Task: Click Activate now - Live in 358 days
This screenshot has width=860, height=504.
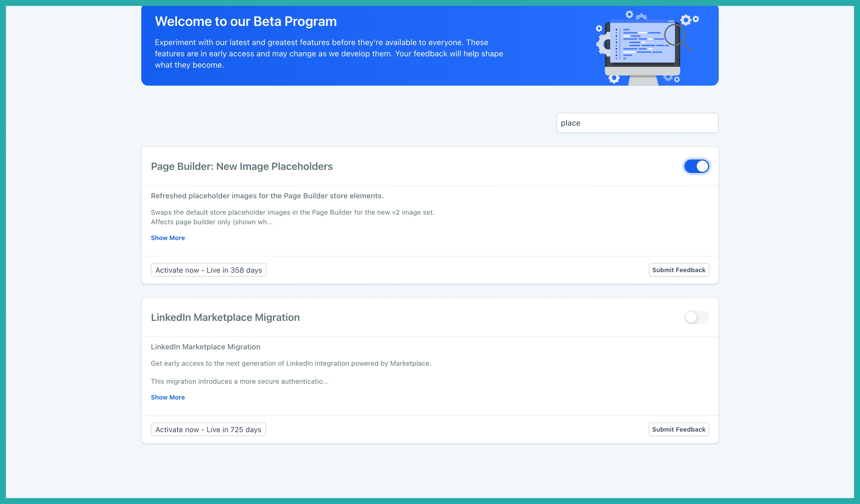Action: [209, 270]
